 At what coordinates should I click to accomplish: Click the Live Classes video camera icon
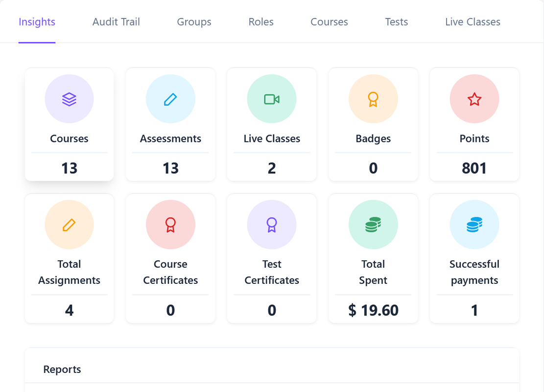point(272,99)
